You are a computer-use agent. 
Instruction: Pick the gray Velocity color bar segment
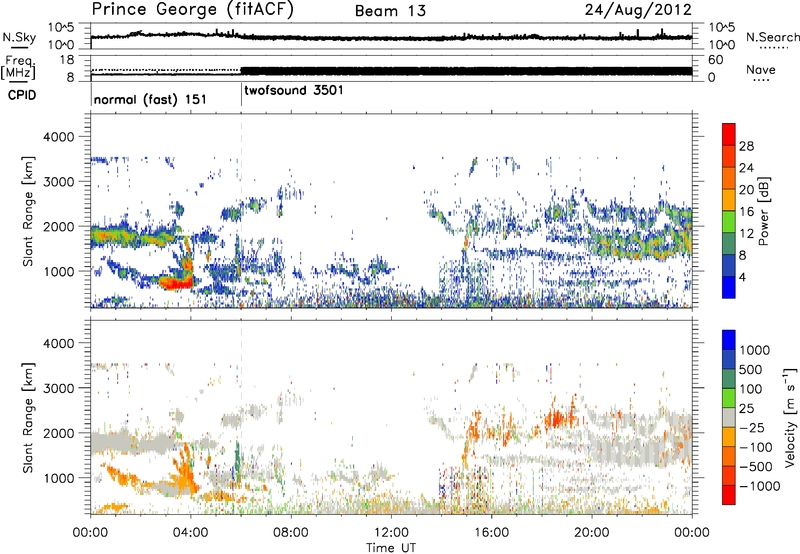pos(729,418)
